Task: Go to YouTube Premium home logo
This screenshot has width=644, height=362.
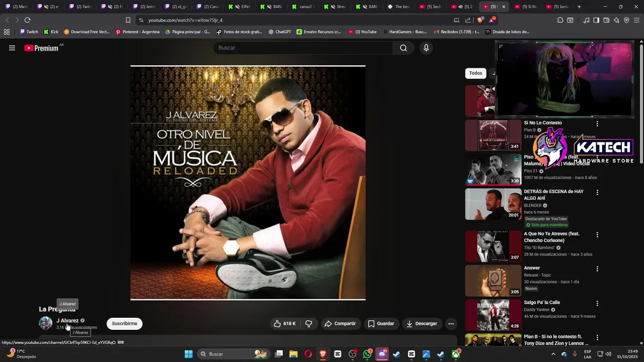Action: pos(41,48)
